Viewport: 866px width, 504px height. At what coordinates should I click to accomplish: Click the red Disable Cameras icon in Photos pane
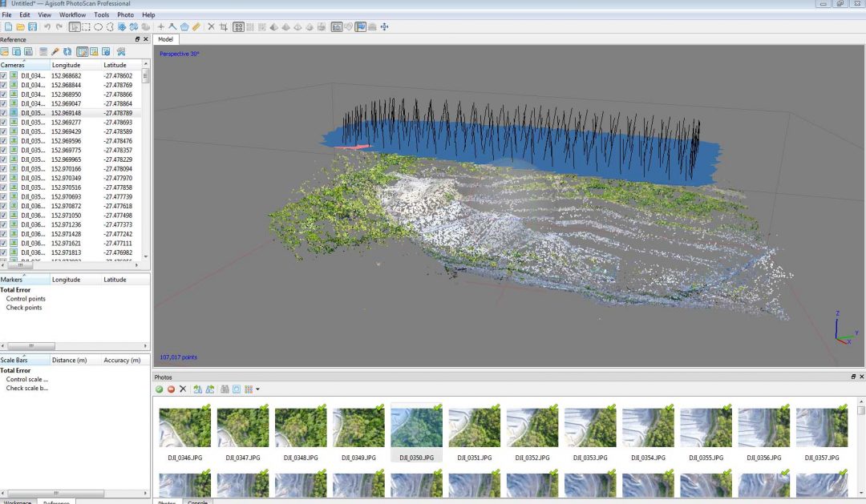[172, 389]
